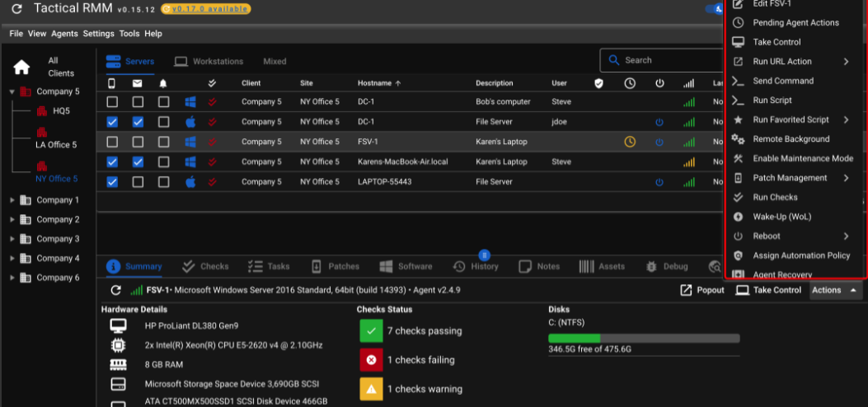Click the refresh icon beside FSV-1 summary

pos(115,290)
